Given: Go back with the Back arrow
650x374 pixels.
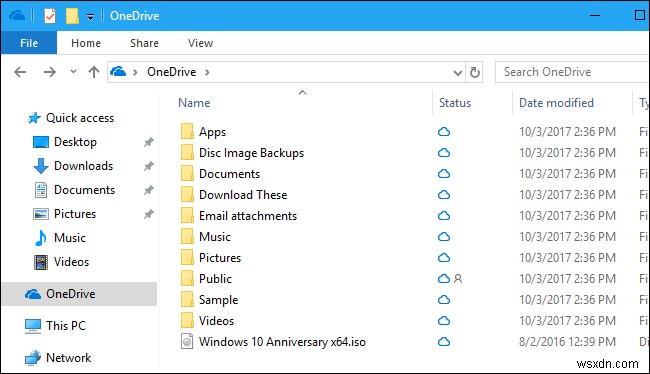Looking at the screenshot, I should [x=20, y=72].
